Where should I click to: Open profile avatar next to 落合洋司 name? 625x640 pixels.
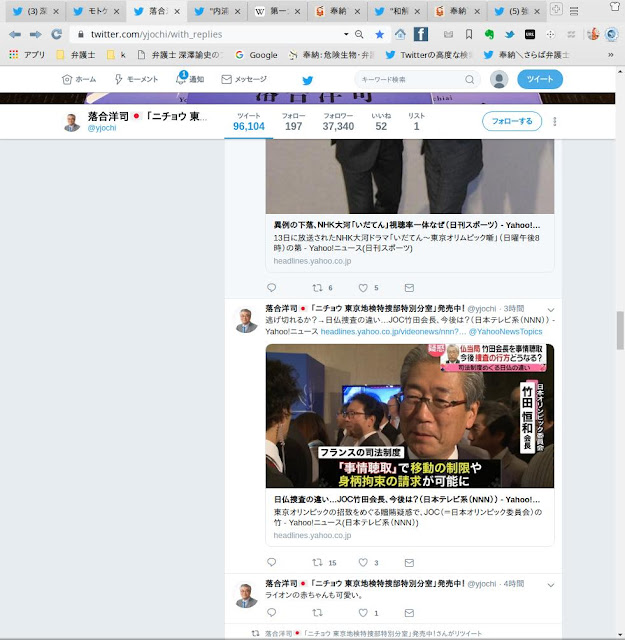72,122
